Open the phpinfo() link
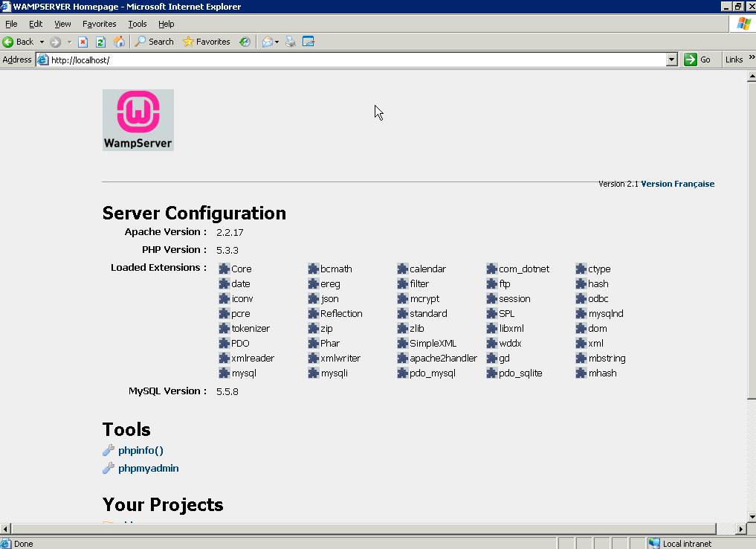Viewport: 756px width, 549px height. 140,451
